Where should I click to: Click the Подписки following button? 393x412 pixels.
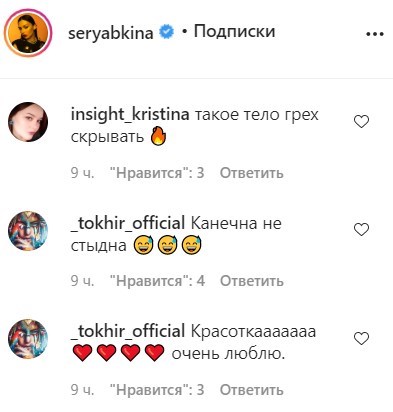pyautogui.click(x=235, y=32)
